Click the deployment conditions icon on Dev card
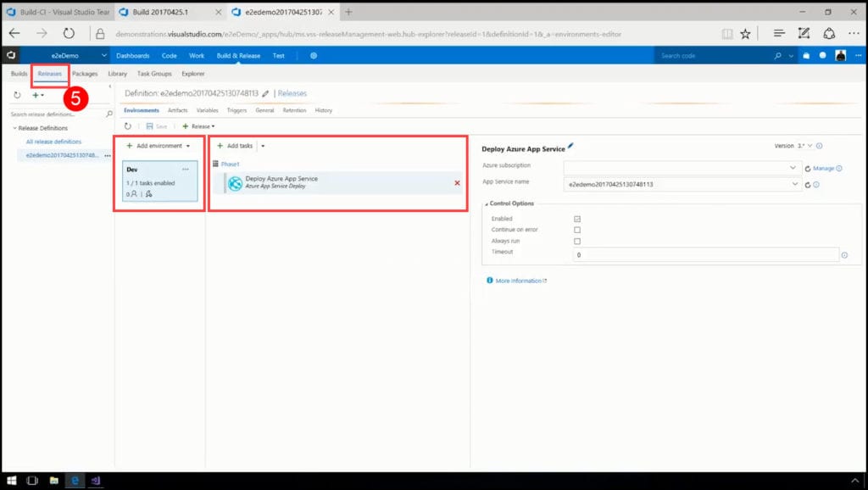Image resolution: width=868 pixels, height=490 pixels. pyautogui.click(x=149, y=194)
